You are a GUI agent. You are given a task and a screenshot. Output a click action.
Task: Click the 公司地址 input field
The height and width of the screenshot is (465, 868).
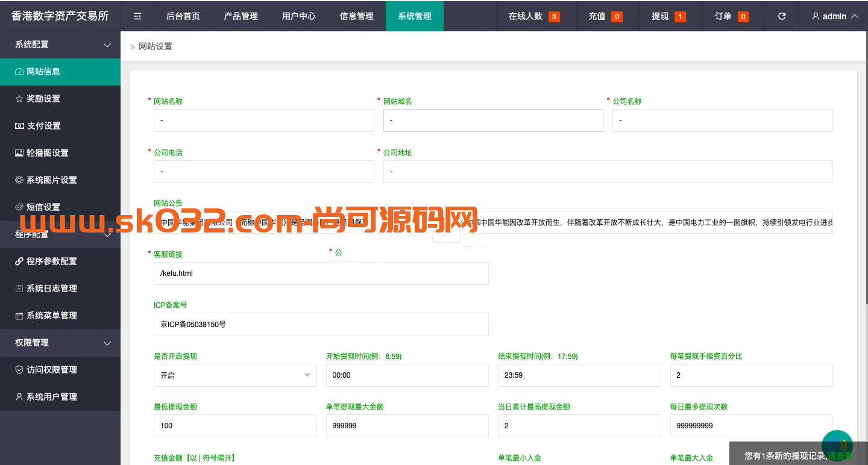pyautogui.click(x=608, y=172)
